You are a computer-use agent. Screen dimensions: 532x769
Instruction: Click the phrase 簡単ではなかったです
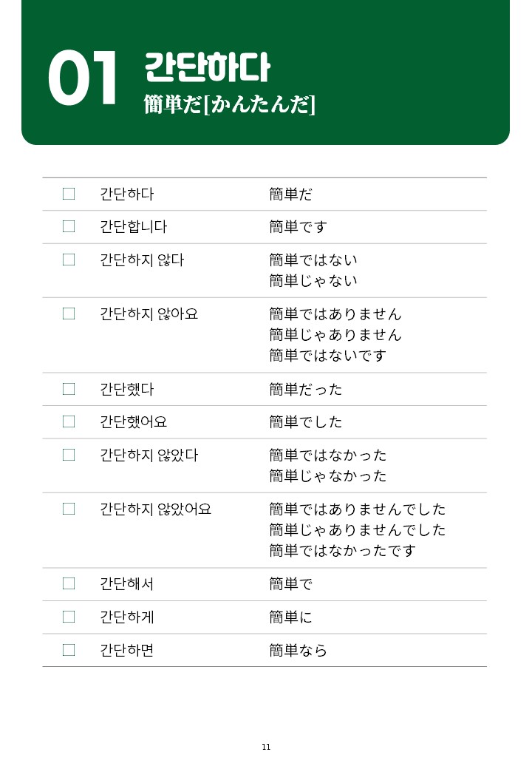click(343, 551)
